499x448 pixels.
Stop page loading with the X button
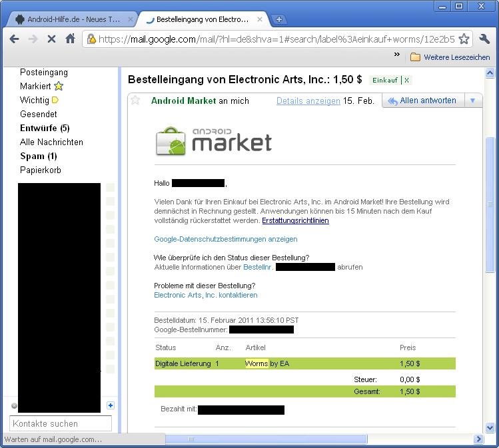(51, 39)
